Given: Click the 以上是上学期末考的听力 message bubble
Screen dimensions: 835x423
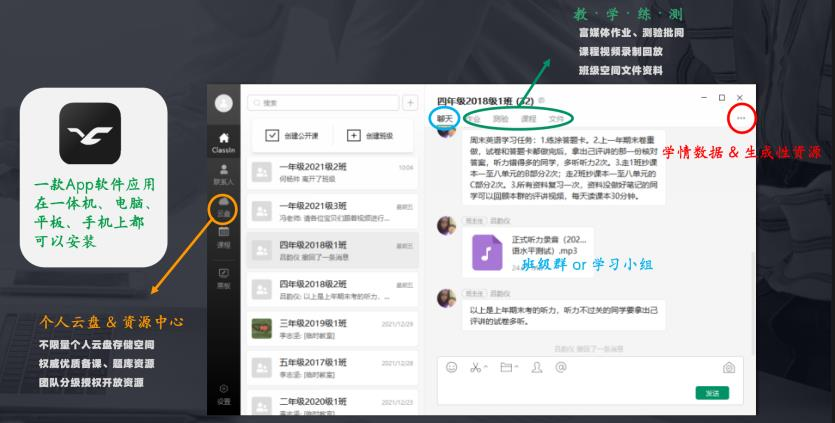Looking at the screenshot, I should point(564,315).
